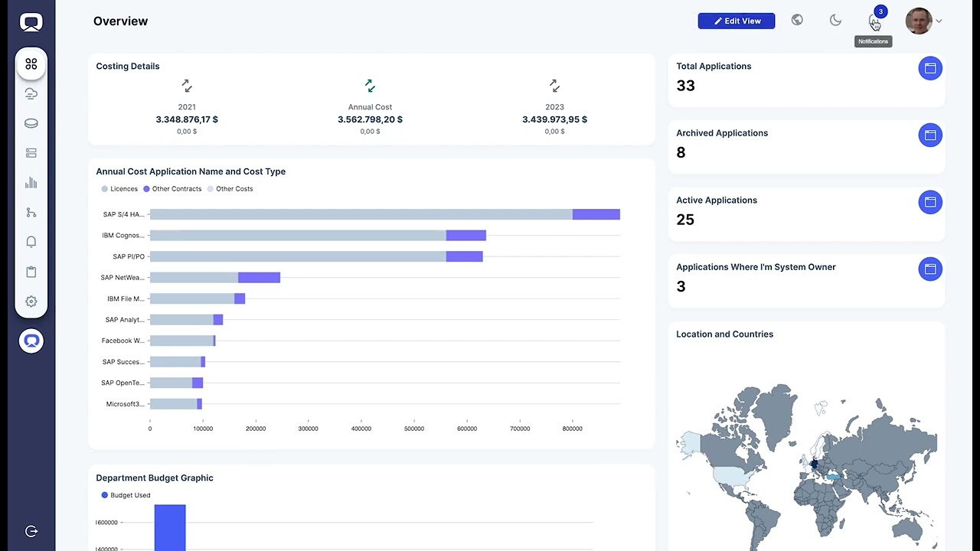Open the cloud icon in sidebar
980x551 pixels.
pyautogui.click(x=31, y=93)
